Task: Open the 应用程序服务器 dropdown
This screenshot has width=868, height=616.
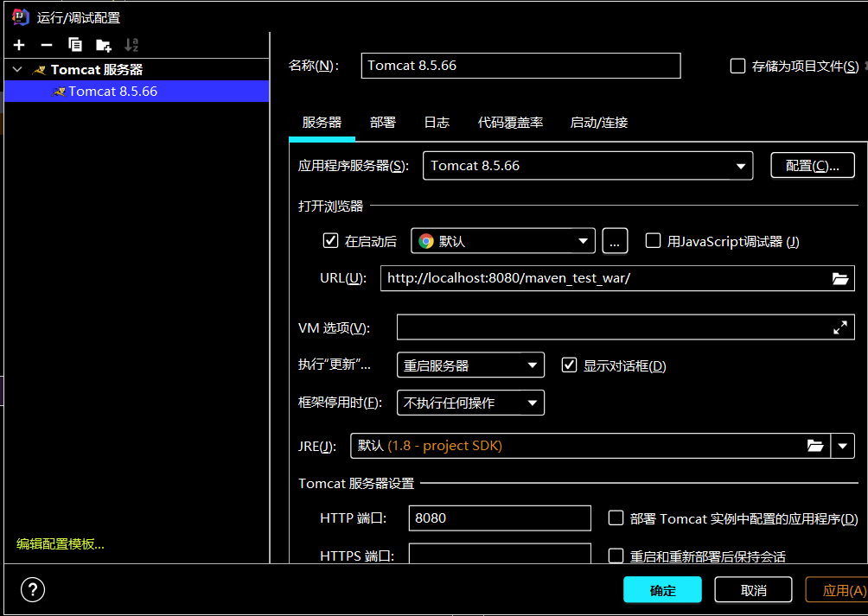Action: tap(588, 166)
